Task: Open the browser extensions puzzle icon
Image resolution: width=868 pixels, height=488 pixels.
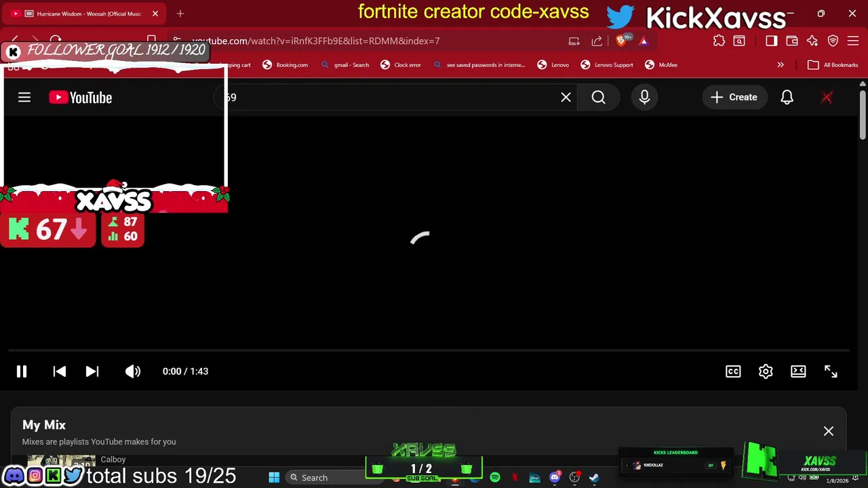Action: 719,41
